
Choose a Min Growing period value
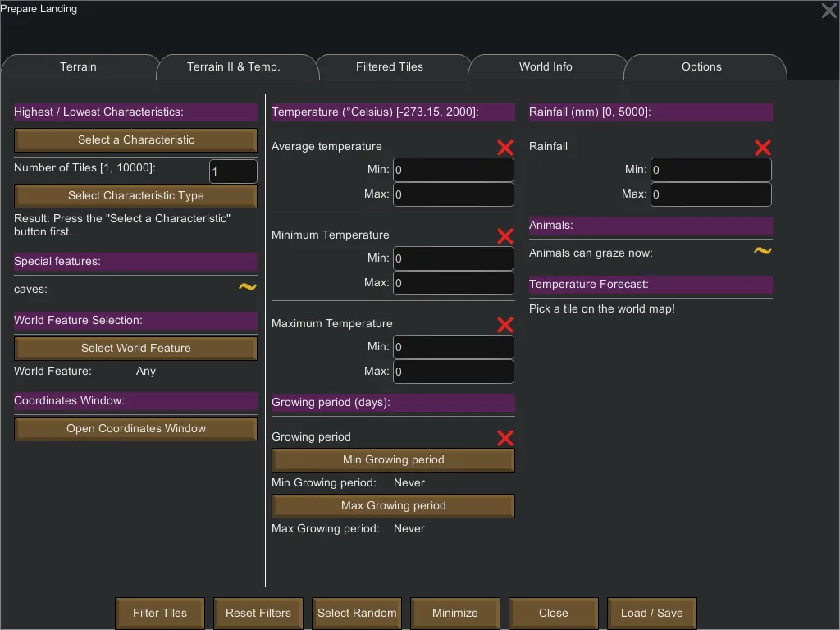click(393, 460)
